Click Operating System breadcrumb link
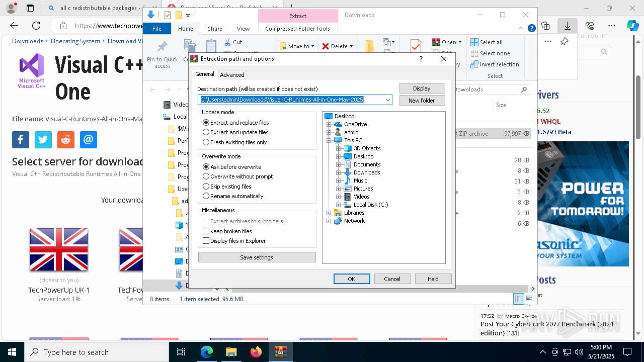 (75, 41)
